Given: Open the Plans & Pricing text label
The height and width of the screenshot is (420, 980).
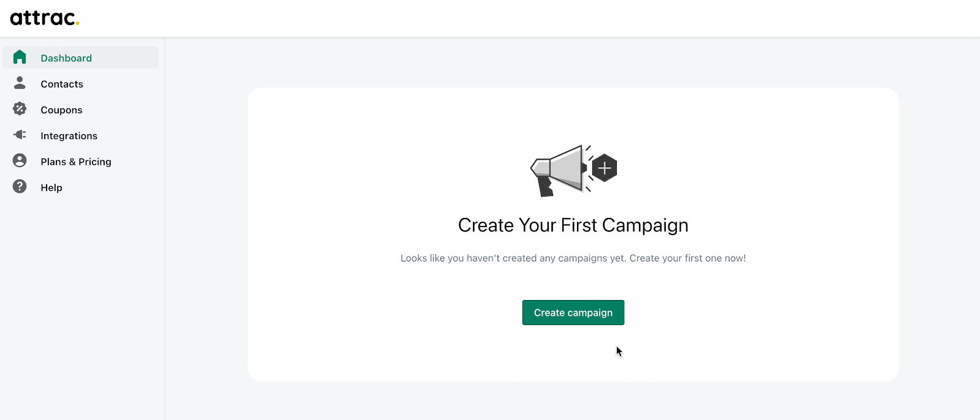Looking at the screenshot, I should [75, 162].
